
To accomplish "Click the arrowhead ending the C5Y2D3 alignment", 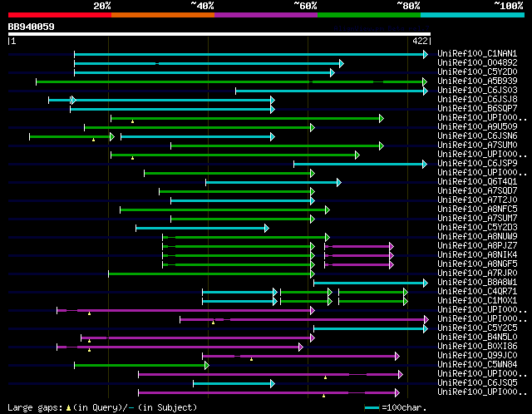I will pos(267,228).
